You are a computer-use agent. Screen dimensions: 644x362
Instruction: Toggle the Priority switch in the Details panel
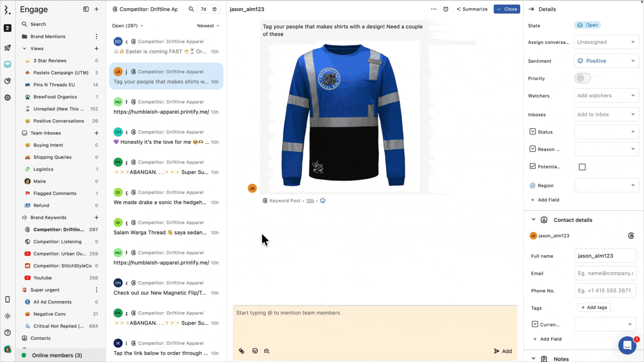(x=582, y=78)
